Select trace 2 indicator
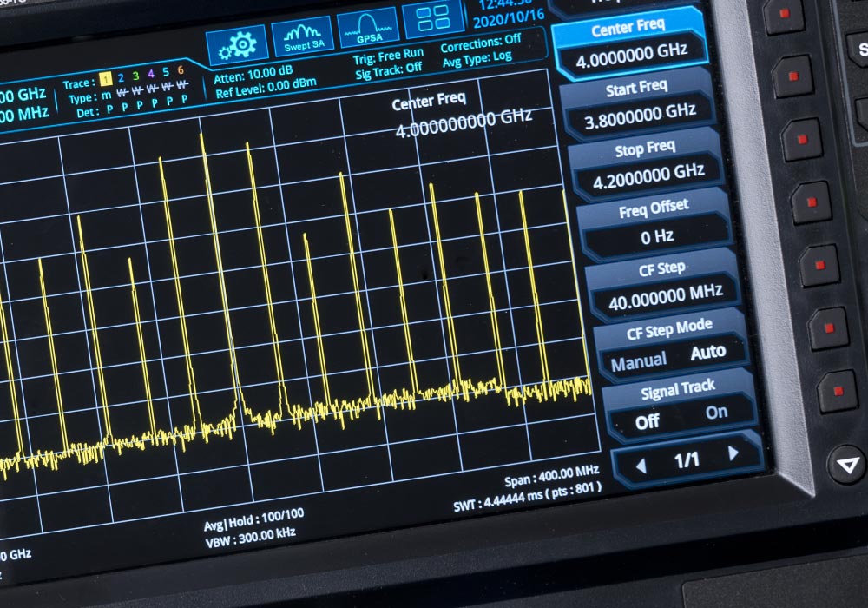This screenshot has width=868, height=608. [121, 77]
